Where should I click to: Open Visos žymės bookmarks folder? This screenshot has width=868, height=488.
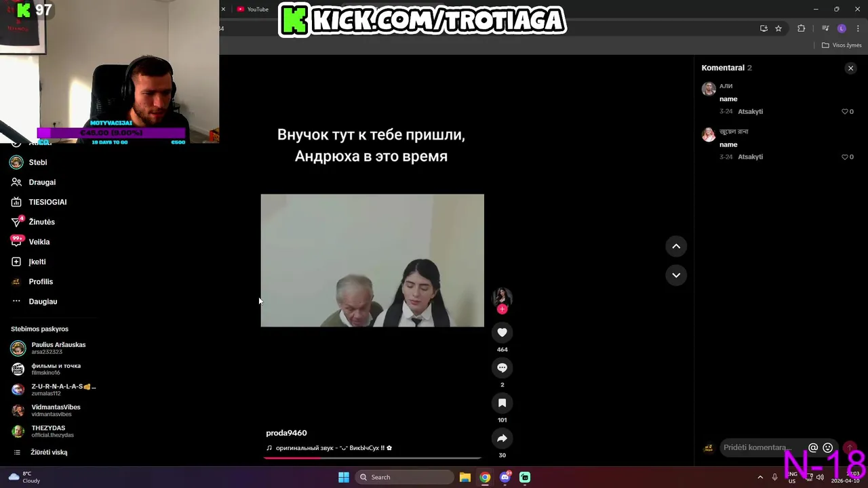click(842, 45)
